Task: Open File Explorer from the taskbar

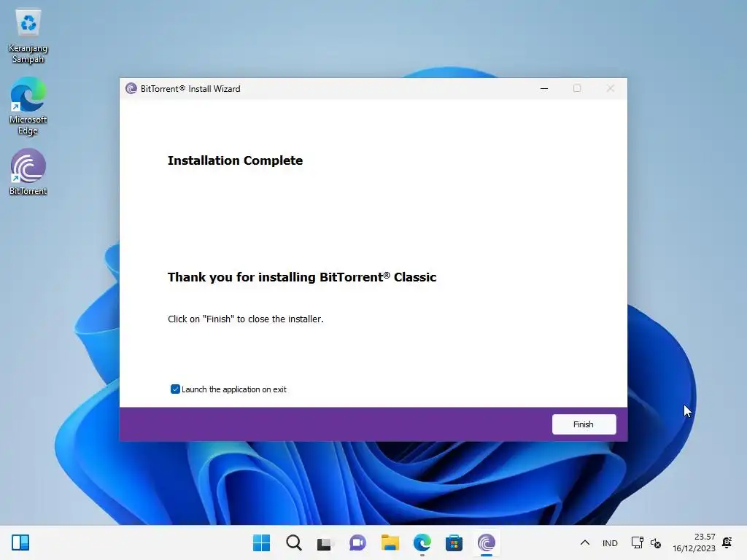Action: point(390,542)
